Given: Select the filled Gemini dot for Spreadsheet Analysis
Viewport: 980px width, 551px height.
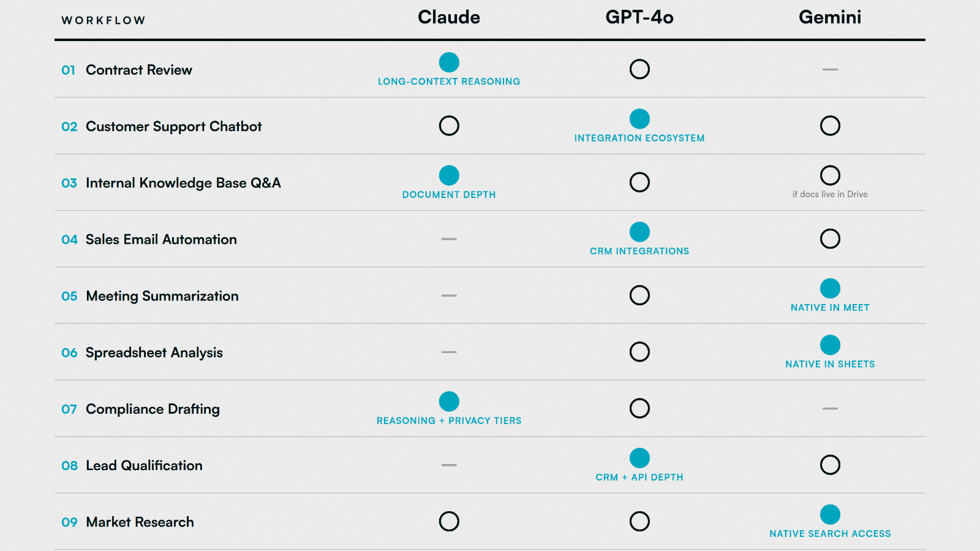Looking at the screenshot, I should point(830,344).
